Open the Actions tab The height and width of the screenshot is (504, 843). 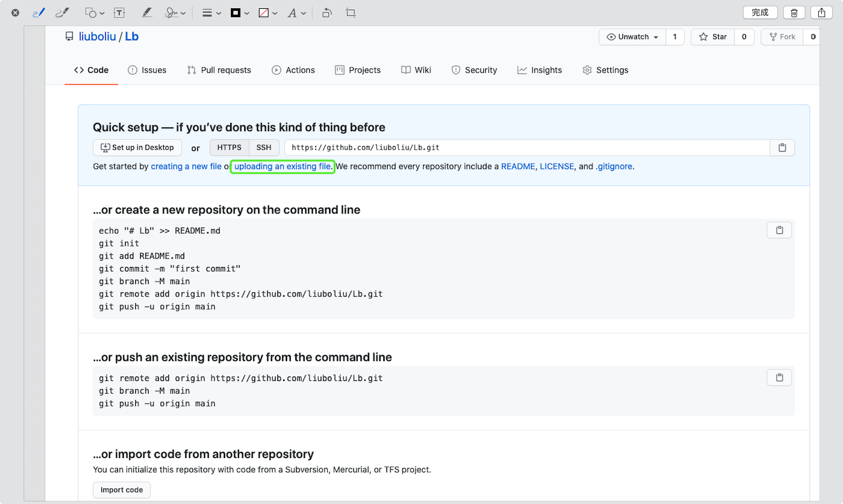coord(293,70)
